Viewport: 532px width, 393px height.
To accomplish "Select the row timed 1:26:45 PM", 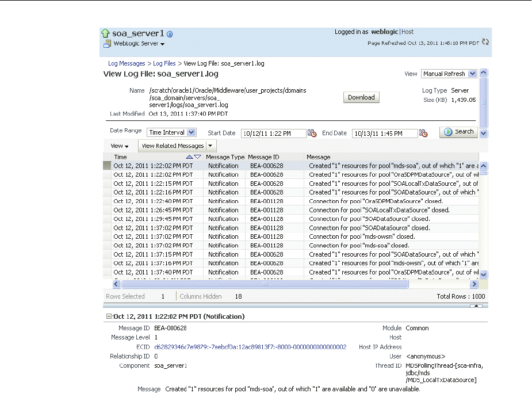I will click(x=291, y=210).
